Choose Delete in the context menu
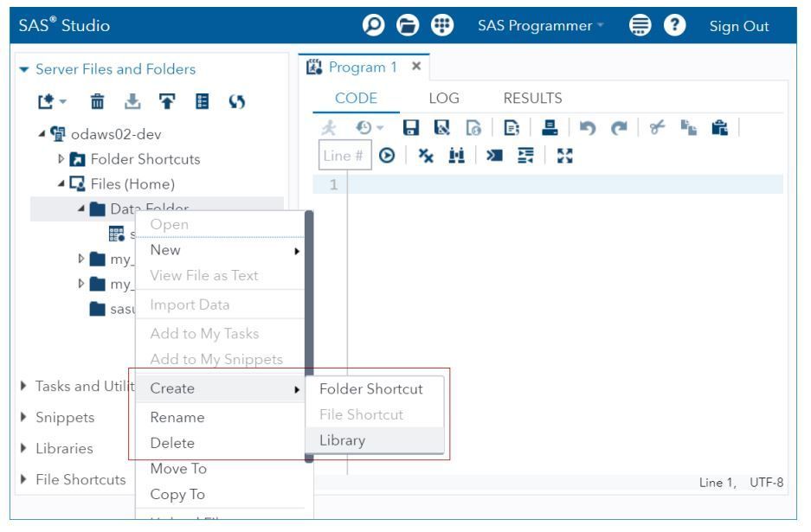811x532 pixels. tap(220, 443)
